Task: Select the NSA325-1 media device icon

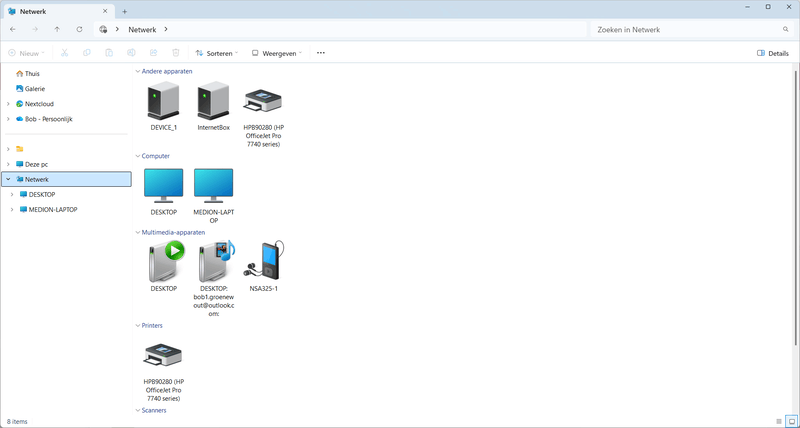Action: [264, 261]
